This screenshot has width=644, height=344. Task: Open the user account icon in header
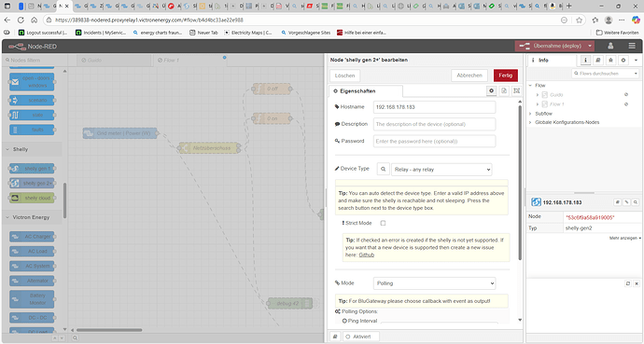coord(610,46)
